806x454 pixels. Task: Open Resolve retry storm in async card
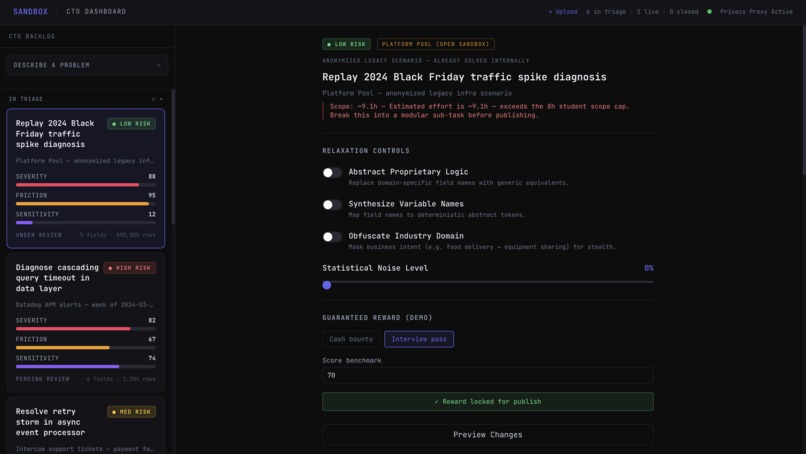click(86, 426)
